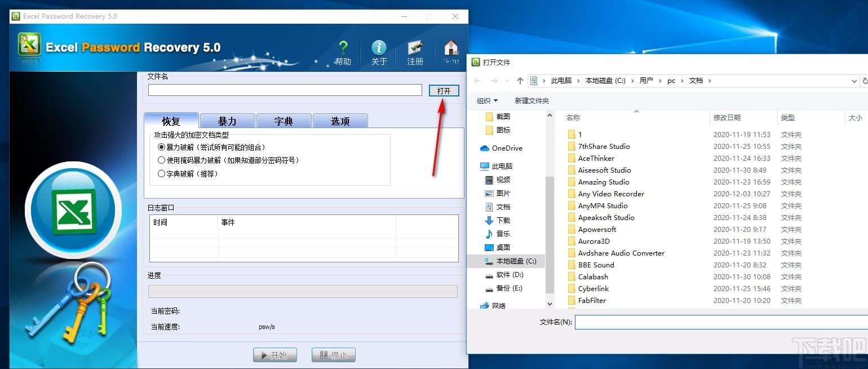
Task: Select 软件 (D:) drive
Action: point(504,275)
